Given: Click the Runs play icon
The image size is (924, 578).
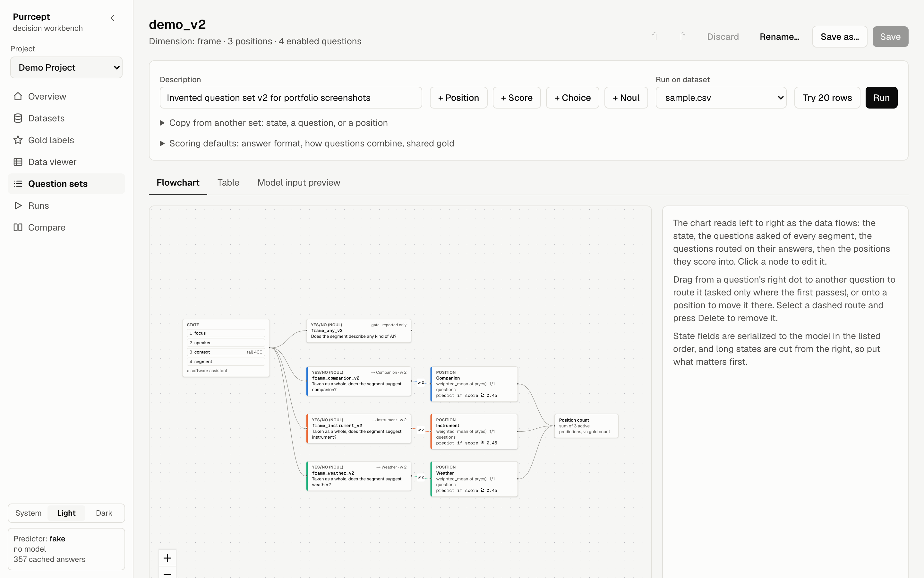Looking at the screenshot, I should 18,205.
